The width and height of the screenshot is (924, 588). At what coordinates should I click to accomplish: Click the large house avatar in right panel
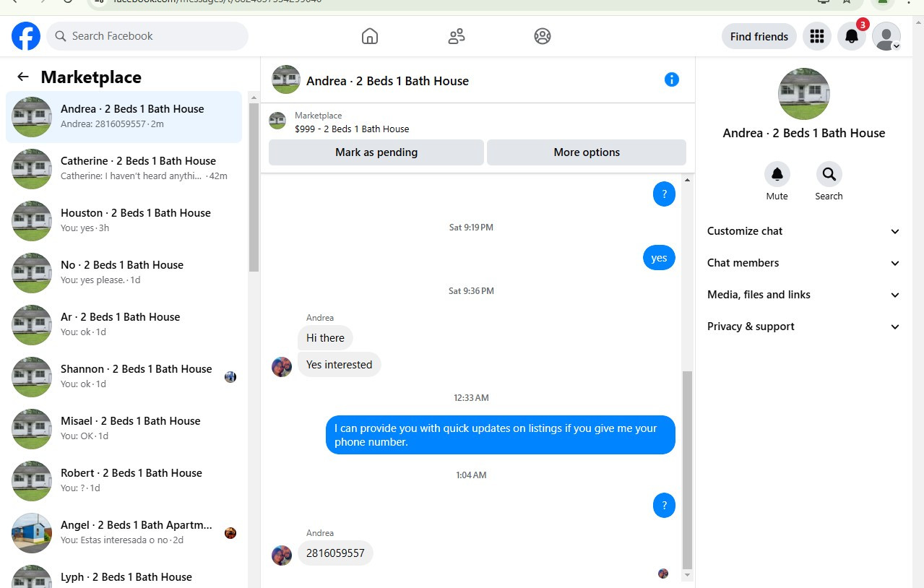click(804, 94)
